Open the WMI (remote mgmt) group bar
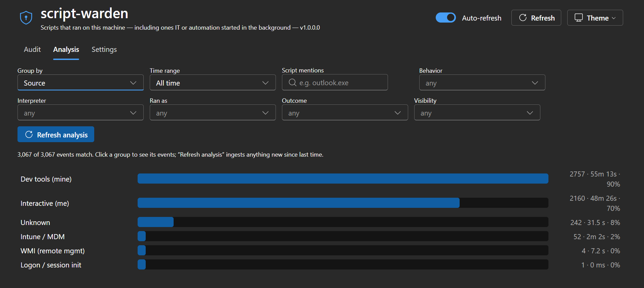 pos(343,250)
